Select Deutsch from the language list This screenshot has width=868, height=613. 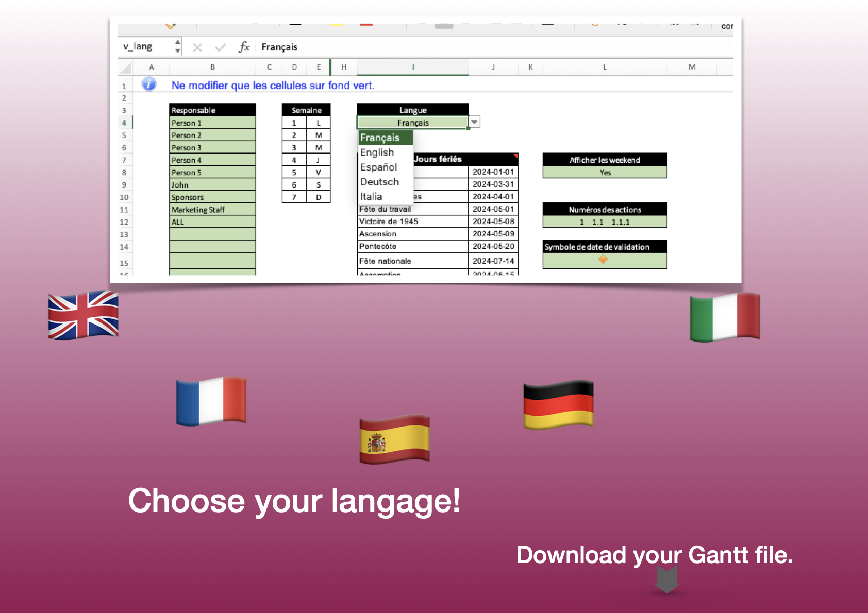[379, 182]
